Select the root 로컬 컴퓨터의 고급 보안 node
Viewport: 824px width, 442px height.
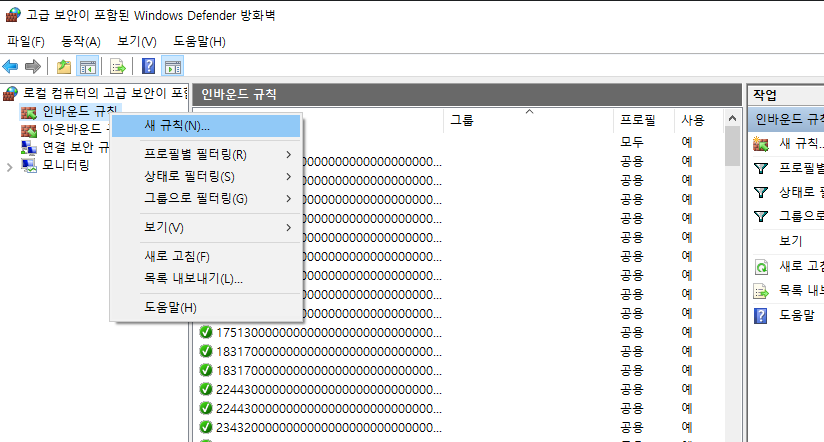105,93
